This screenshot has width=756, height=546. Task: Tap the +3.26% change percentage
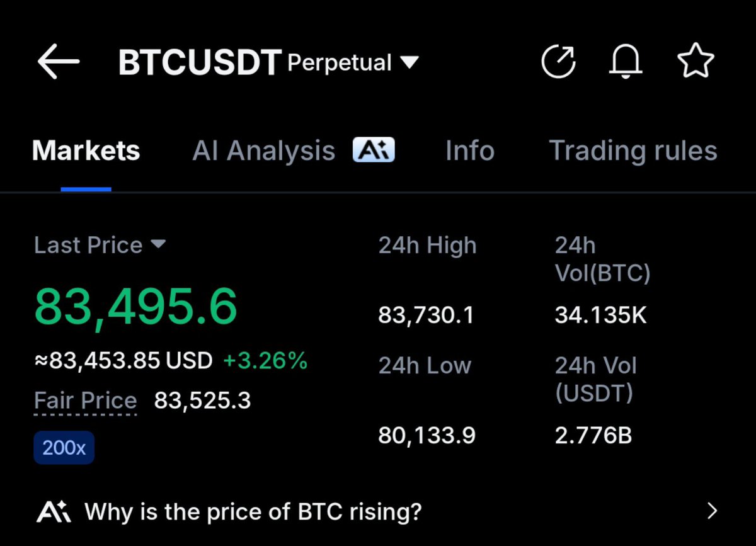coord(265,361)
